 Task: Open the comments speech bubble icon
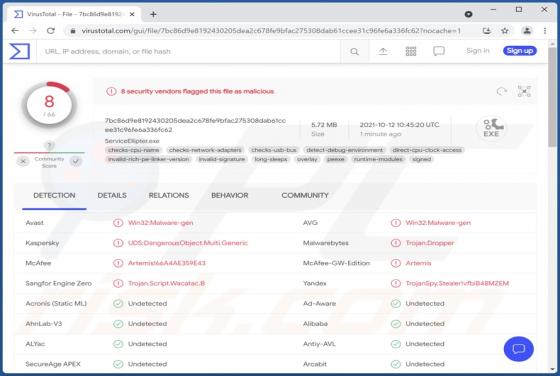pyautogui.click(x=439, y=51)
